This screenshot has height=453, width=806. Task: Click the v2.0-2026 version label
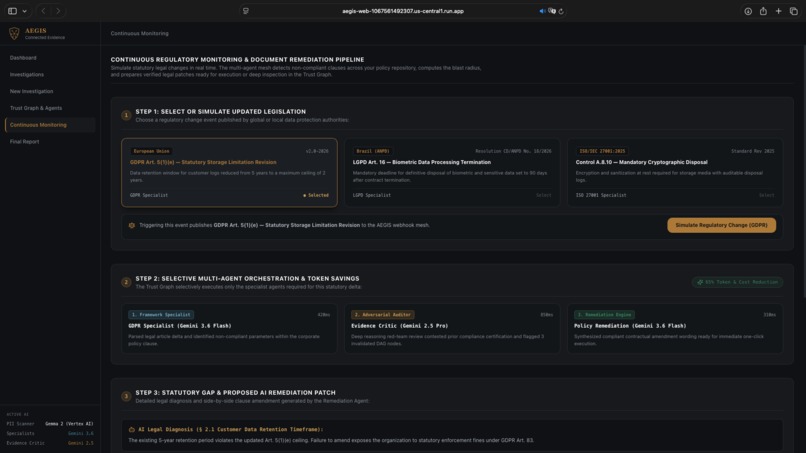pyautogui.click(x=317, y=151)
